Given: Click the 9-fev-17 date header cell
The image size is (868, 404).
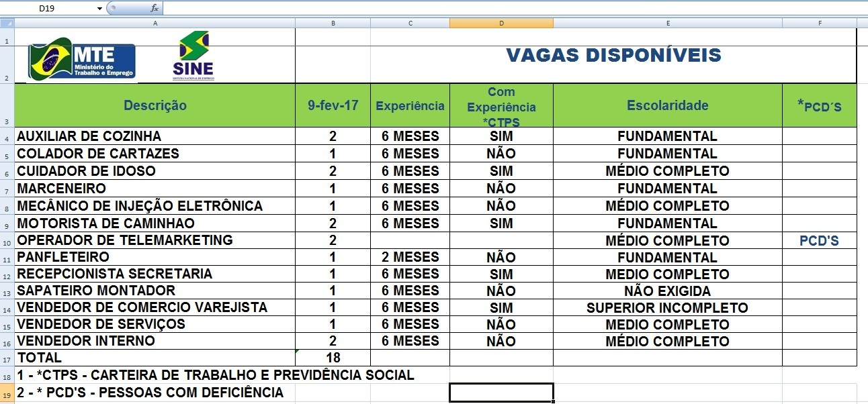Looking at the screenshot, I should pos(333,105).
